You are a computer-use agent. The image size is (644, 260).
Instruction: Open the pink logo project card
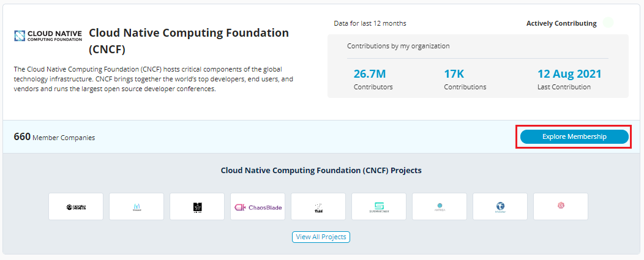click(x=561, y=207)
